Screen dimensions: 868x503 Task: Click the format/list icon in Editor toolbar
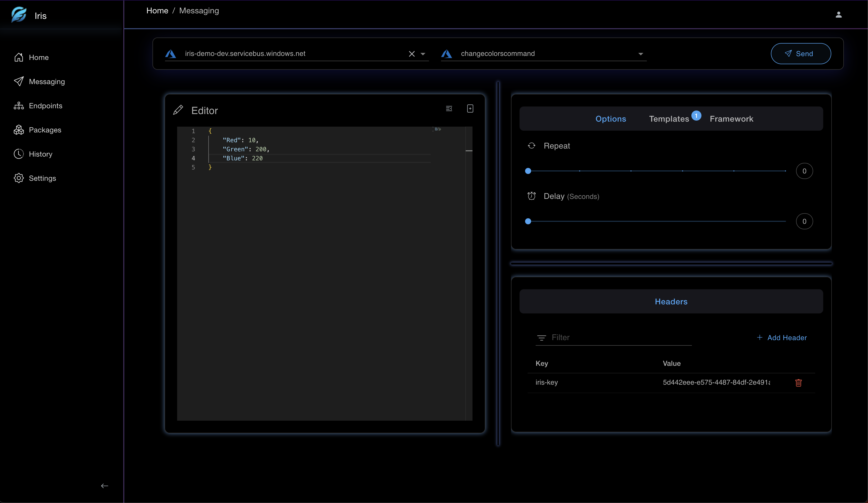click(449, 109)
